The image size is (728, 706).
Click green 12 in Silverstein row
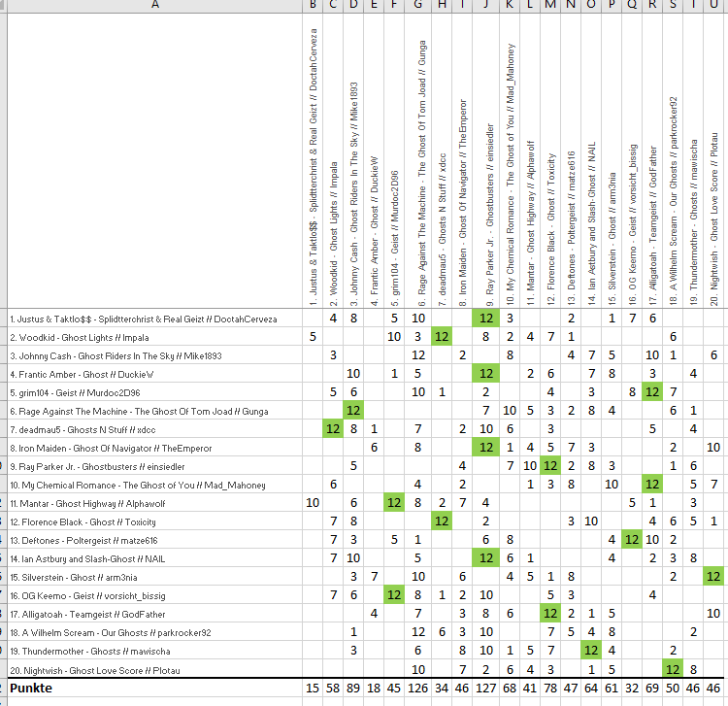tap(713, 577)
